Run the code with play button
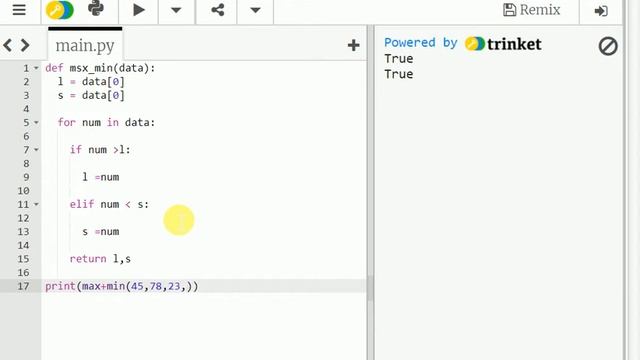640x360 pixels. click(139, 10)
